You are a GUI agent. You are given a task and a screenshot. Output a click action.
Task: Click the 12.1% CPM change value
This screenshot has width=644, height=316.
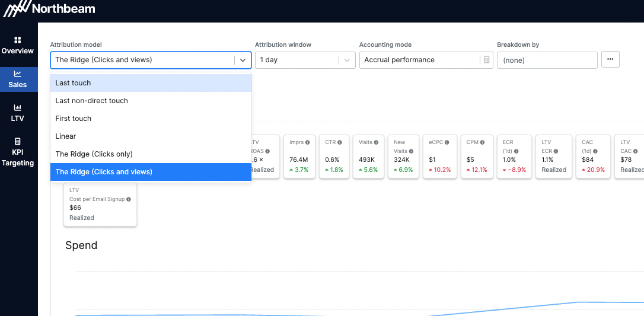(479, 170)
